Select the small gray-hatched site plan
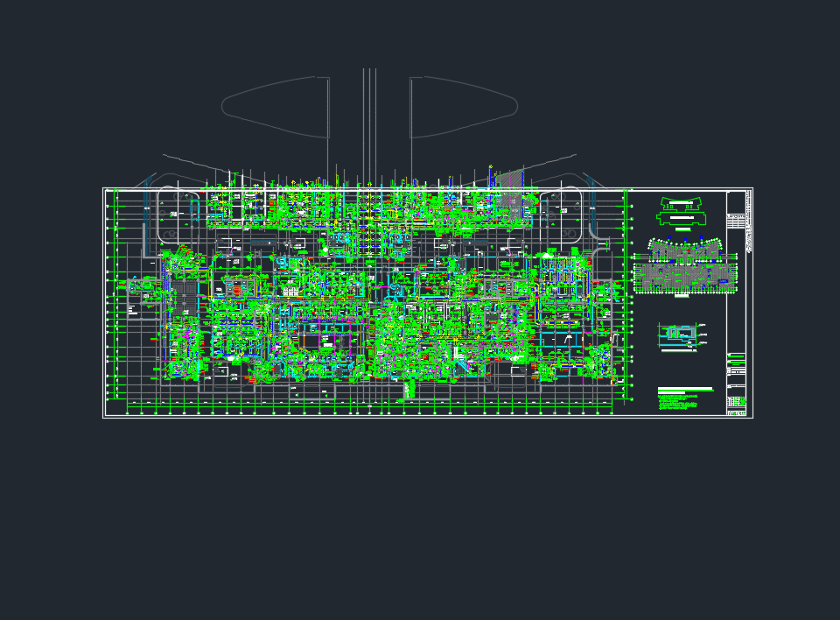The image size is (840, 620). (x=685, y=266)
